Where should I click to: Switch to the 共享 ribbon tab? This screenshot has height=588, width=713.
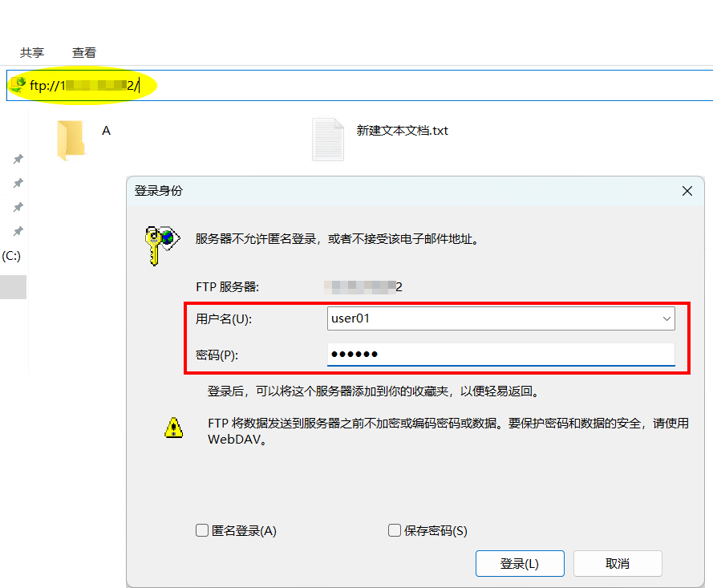30,53
